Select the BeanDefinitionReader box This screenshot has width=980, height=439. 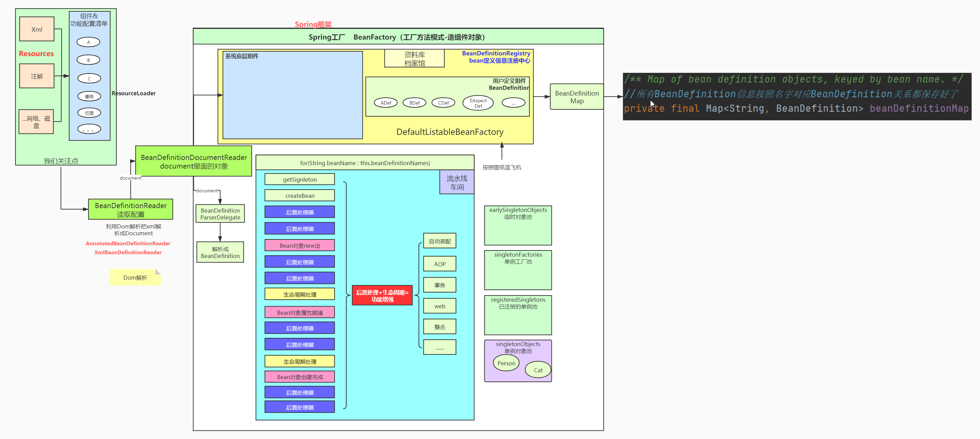(130, 210)
